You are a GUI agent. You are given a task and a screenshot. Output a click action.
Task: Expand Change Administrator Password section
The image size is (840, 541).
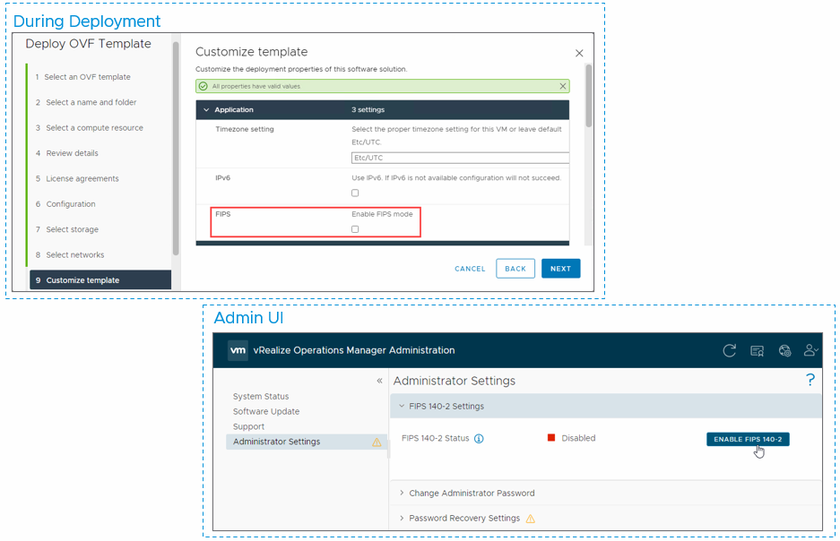tap(402, 493)
